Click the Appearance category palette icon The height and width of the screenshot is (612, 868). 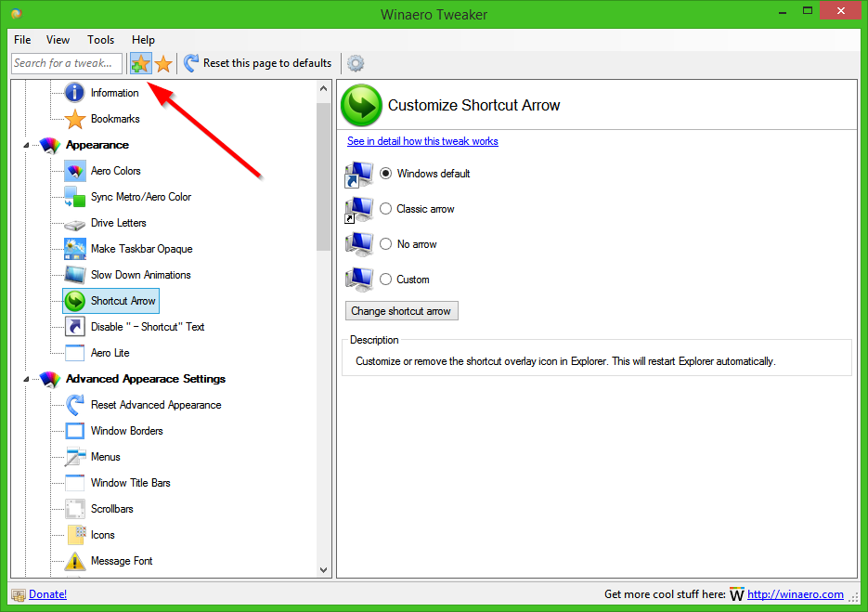(50, 145)
